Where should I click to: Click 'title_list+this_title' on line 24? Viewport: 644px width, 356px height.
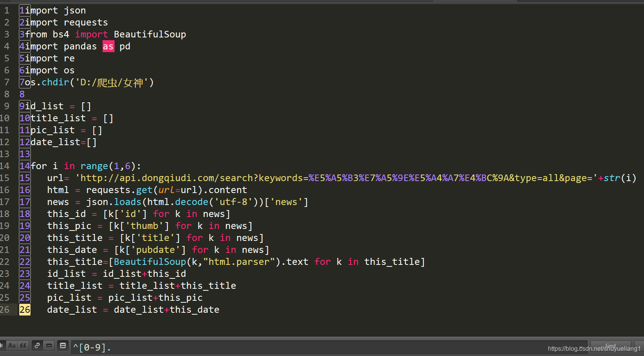[x=178, y=286]
